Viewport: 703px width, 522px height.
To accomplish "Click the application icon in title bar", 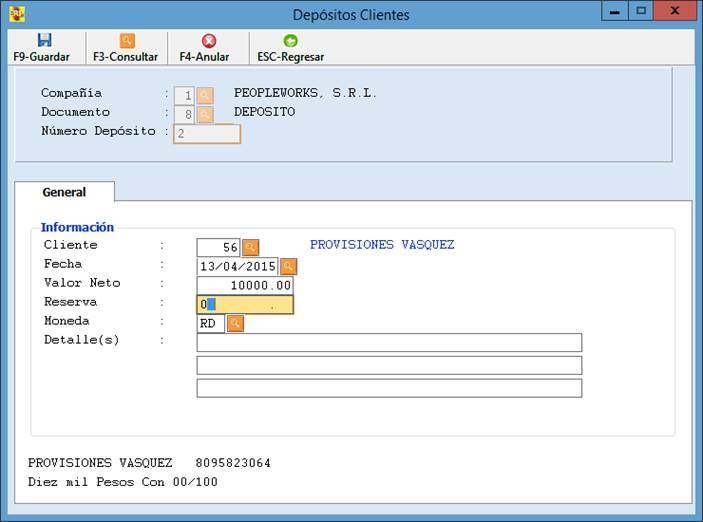I will click(x=15, y=14).
